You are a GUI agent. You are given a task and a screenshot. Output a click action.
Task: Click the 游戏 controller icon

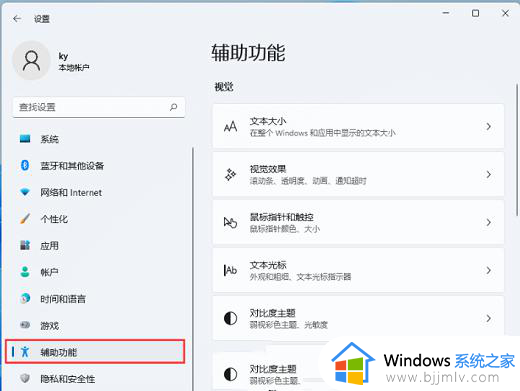pyautogui.click(x=25, y=325)
